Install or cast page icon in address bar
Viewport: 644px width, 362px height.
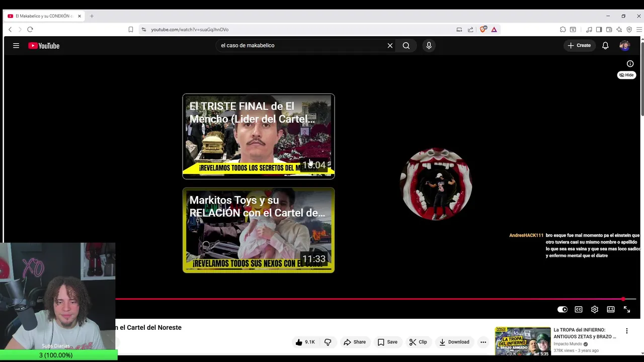coord(459,30)
